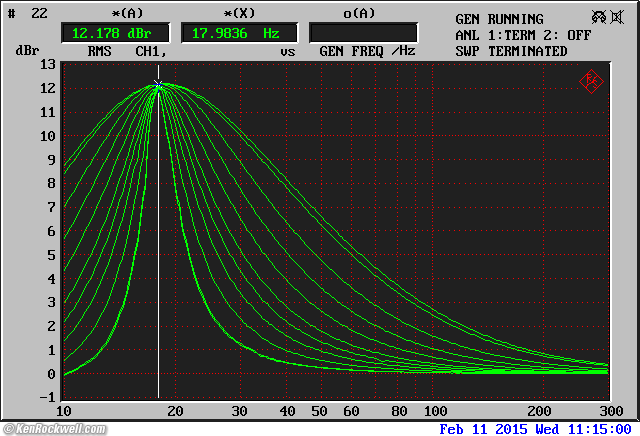Click the KenRockwell.com copyright watermark
Image resolution: width=640 pixels, height=436 pixels.
click(x=57, y=428)
